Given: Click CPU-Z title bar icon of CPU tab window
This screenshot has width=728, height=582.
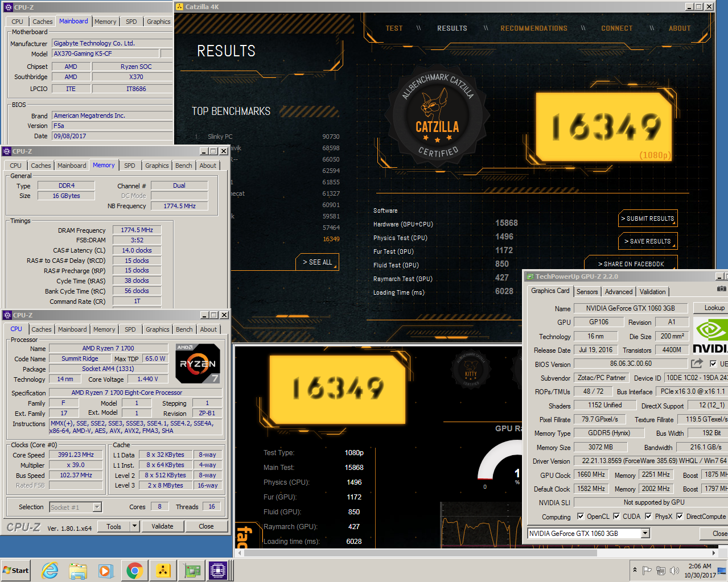Looking at the screenshot, I should click(7, 315).
